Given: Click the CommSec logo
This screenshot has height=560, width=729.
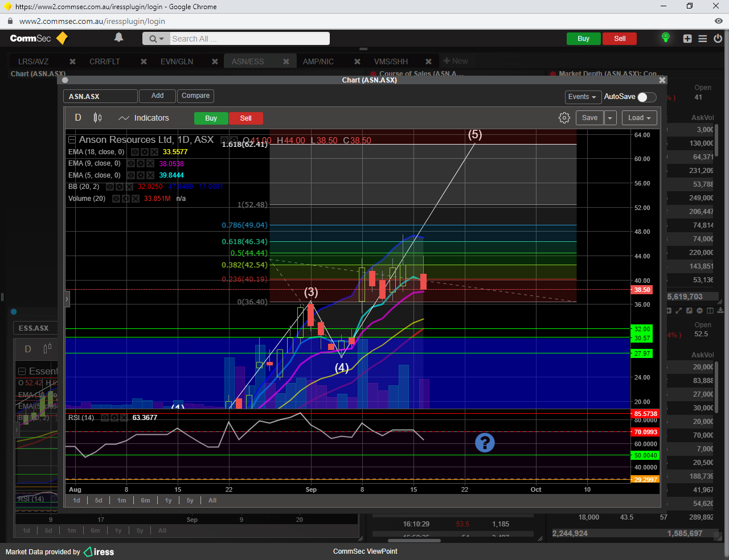Looking at the screenshot, I should [x=39, y=38].
